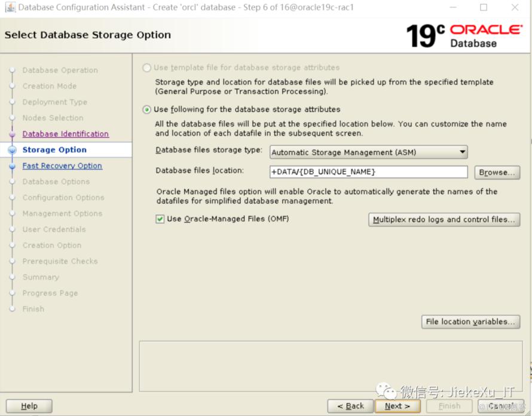
Task: Click the 'Database files storage type:' label
Action: coord(209,150)
